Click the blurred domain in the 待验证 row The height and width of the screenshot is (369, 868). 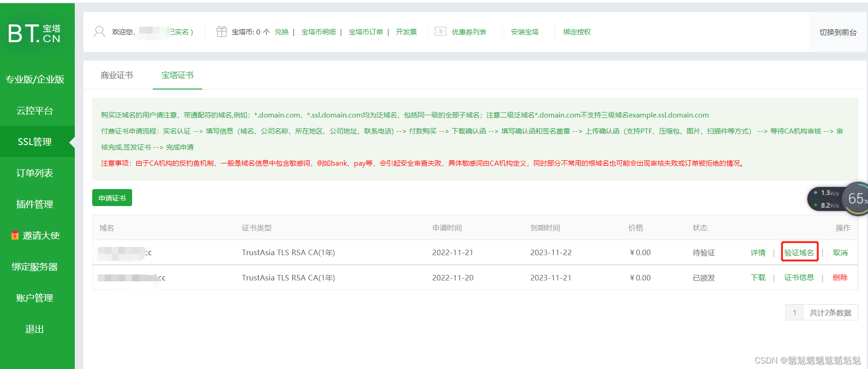coord(125,253)
